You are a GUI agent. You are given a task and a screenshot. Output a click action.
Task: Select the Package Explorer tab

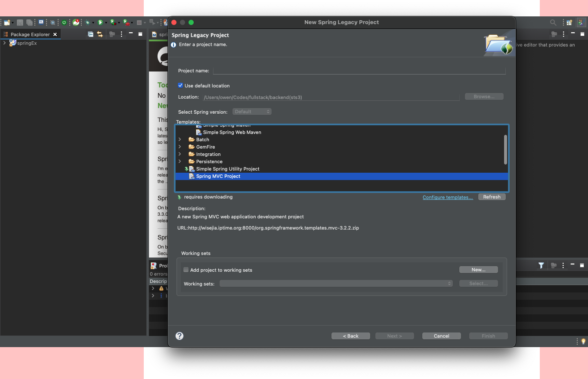pos(30,34)
